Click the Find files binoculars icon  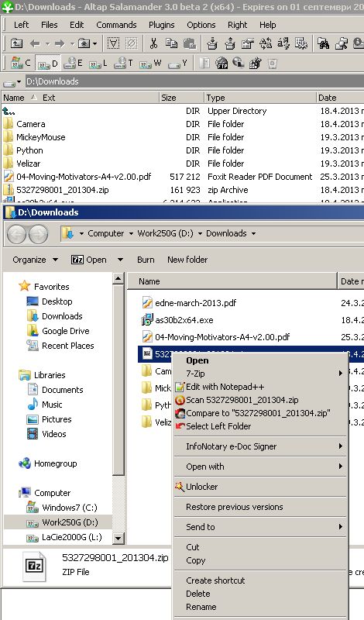[x=323, y=43]
